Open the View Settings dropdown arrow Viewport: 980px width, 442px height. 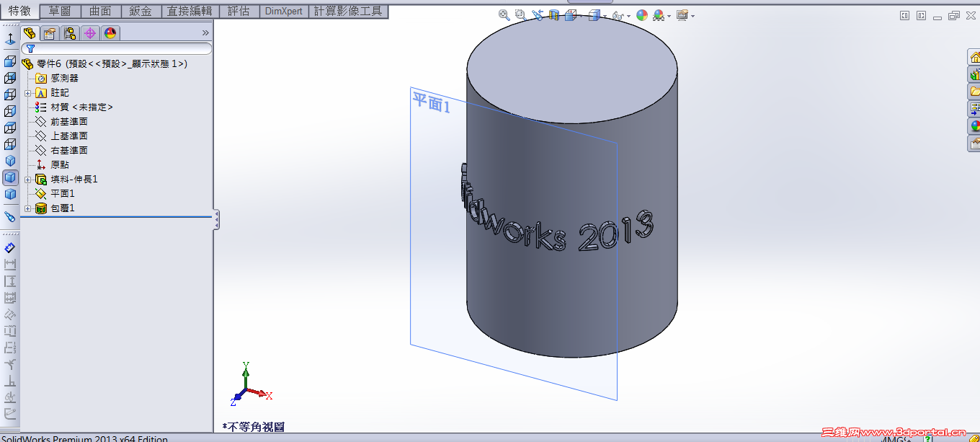(x=692, y=16)
